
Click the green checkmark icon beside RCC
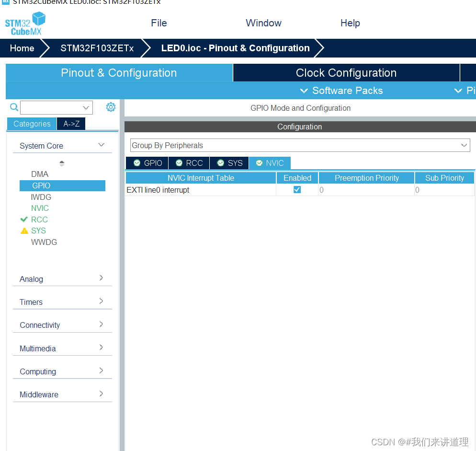coord(24,220)
